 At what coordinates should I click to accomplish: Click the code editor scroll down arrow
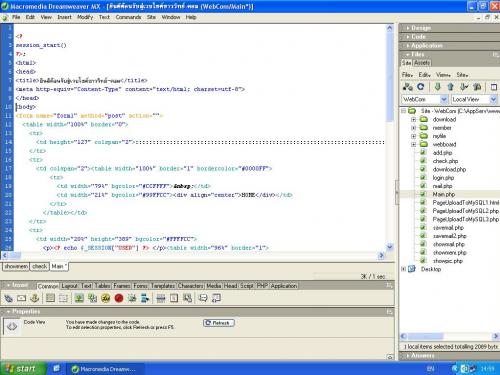click(x=389, y=247)
